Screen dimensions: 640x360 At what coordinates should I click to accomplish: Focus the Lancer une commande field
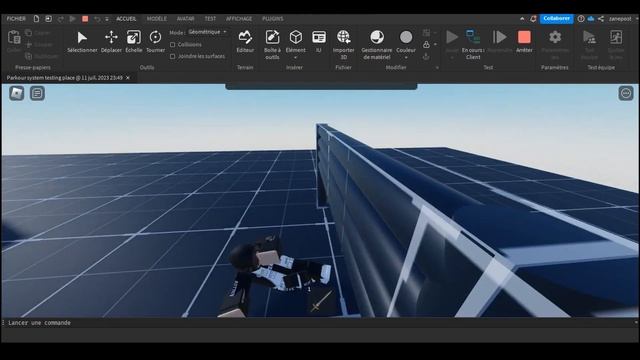point(320,323)
